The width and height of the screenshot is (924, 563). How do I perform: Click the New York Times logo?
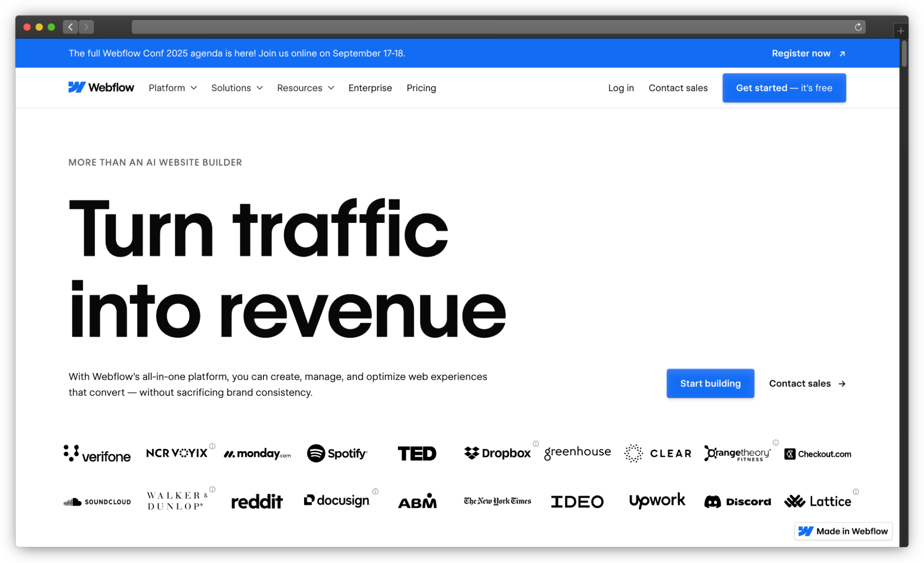click(497, 501)
